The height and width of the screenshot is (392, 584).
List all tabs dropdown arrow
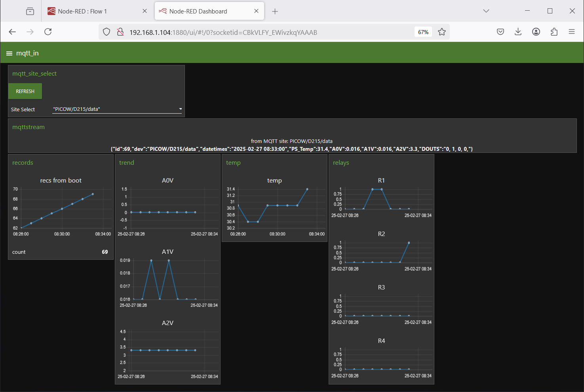(x=486, y=11)
